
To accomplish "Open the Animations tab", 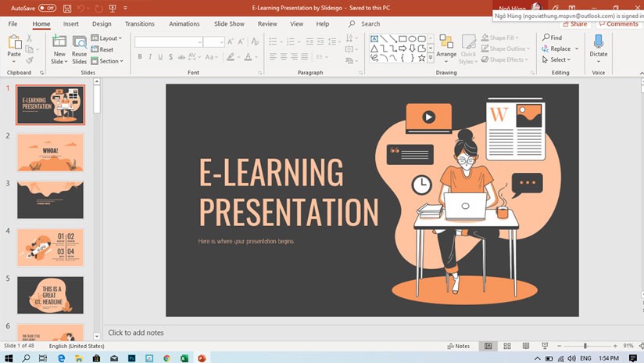I will point(184,23).
